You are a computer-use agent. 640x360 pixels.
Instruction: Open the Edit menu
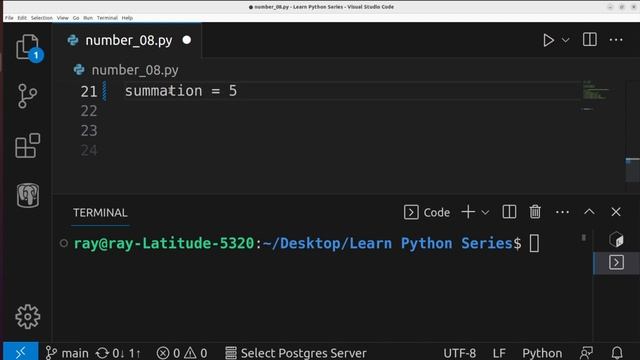(x=22, y=18)
